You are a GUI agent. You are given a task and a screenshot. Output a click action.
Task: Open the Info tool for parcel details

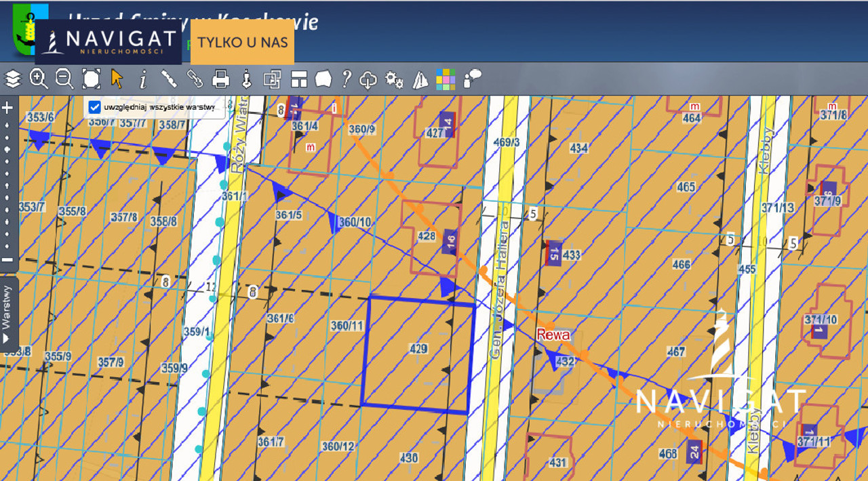point(142,79)
